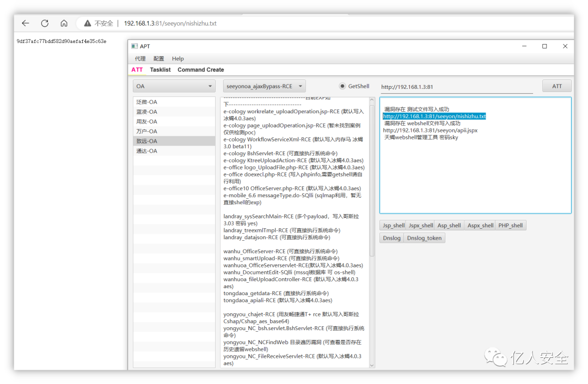Click the ATT attack button
Image resolution: width=588 pixels, height=384 pixels.
click(557, 86)
